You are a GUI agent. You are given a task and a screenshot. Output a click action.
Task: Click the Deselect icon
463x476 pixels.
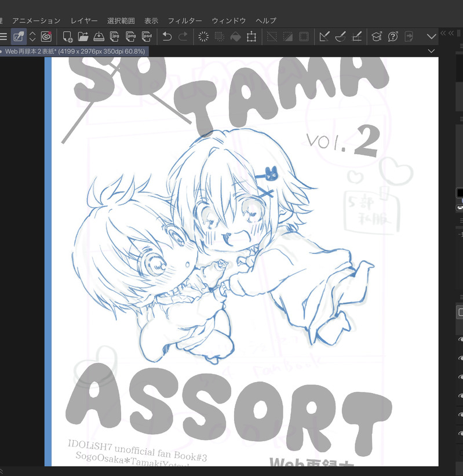pyautogui.click(x=272, y=37)
